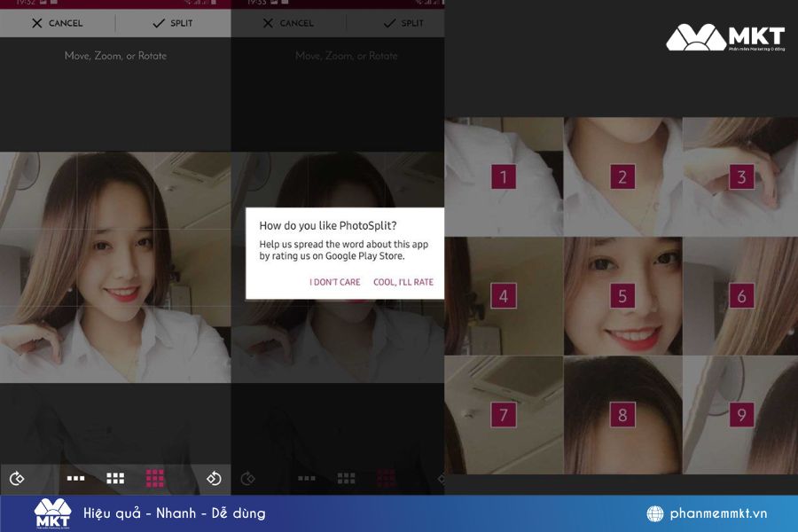
Task: Open split tile number 6
Action: [x=741, y=296]
